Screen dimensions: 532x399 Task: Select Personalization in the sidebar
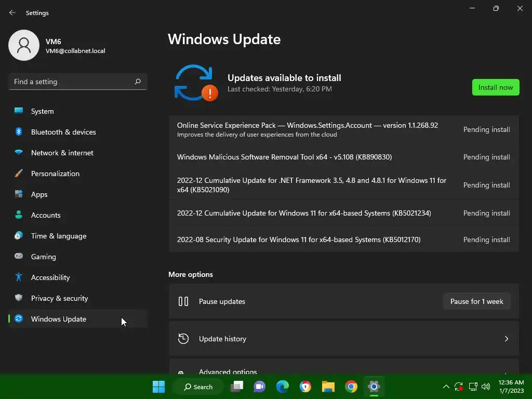(78, 174)
